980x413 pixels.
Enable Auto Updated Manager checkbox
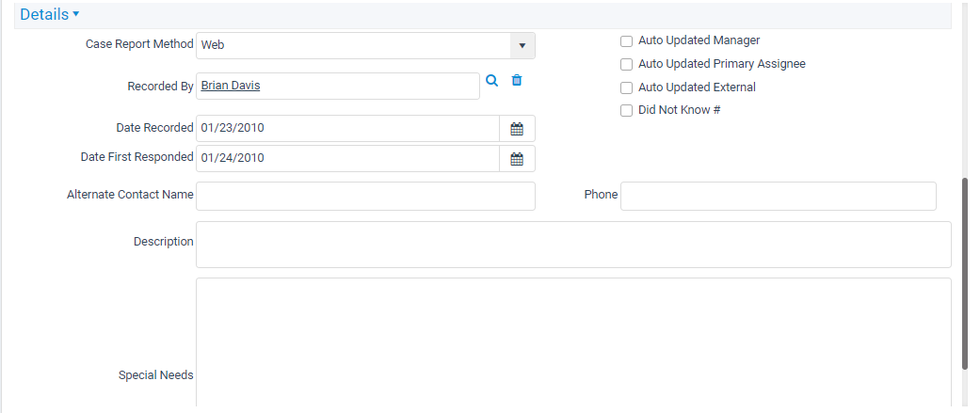tap(626, 41)
